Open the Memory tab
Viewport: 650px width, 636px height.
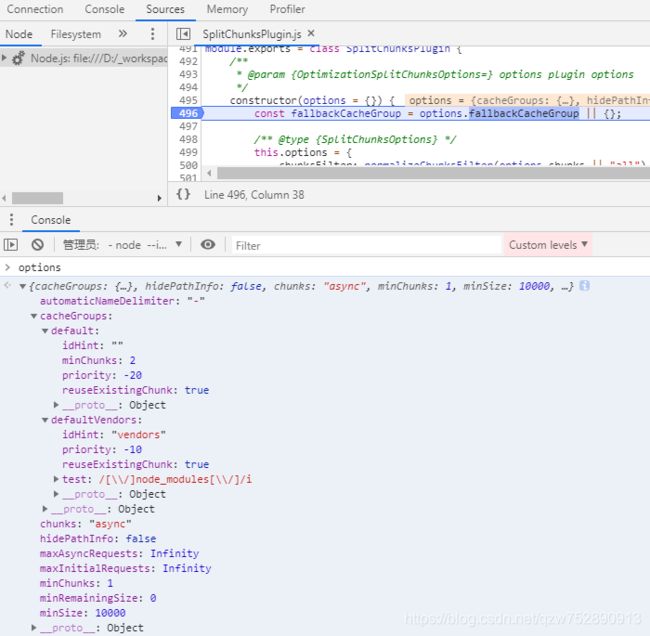click(x=227, y=9)
